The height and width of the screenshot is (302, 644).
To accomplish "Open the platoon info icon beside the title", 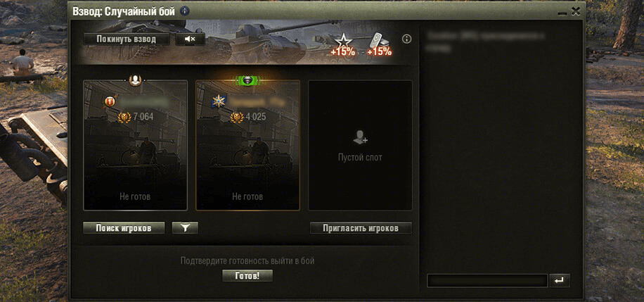I will pyautogui.click(x=185, y=11).
